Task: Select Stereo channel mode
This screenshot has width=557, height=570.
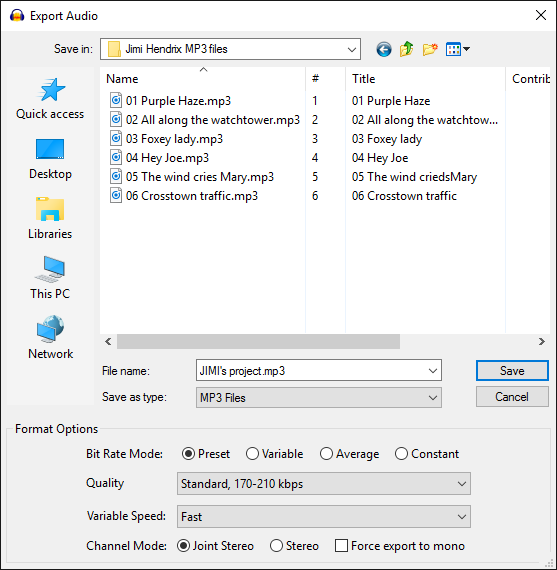Action: [x=294, y=546]
